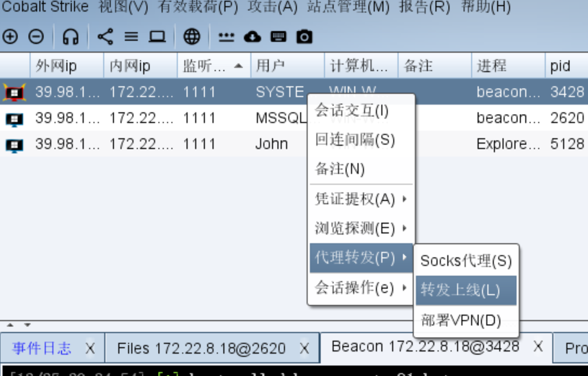Switch to pivot graph view icon
Screen dimensions: 588x376
coord(105,37)
